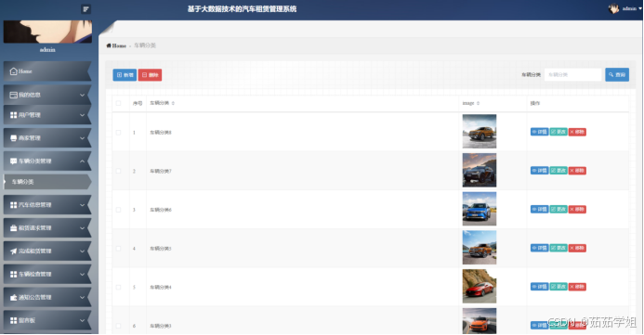Open the orange SUV thumbnail in row 1
The image size is (644, 335).
point(480,131)
